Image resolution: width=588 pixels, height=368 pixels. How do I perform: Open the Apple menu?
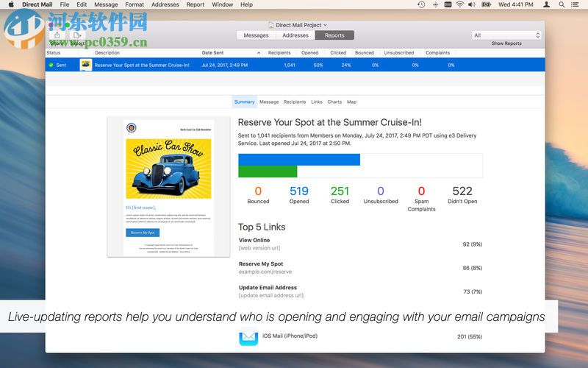11,4
